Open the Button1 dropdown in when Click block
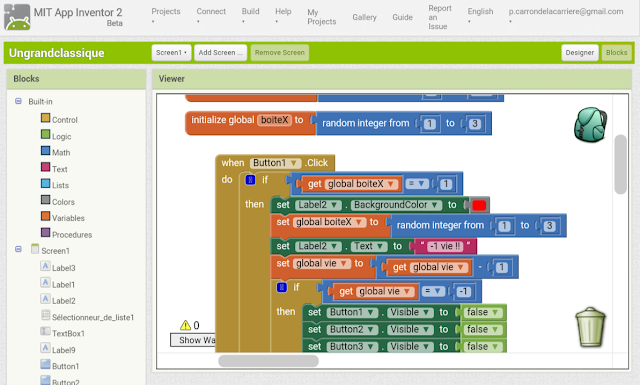Screen dimensions: 640x385 (x=276, y=163)
